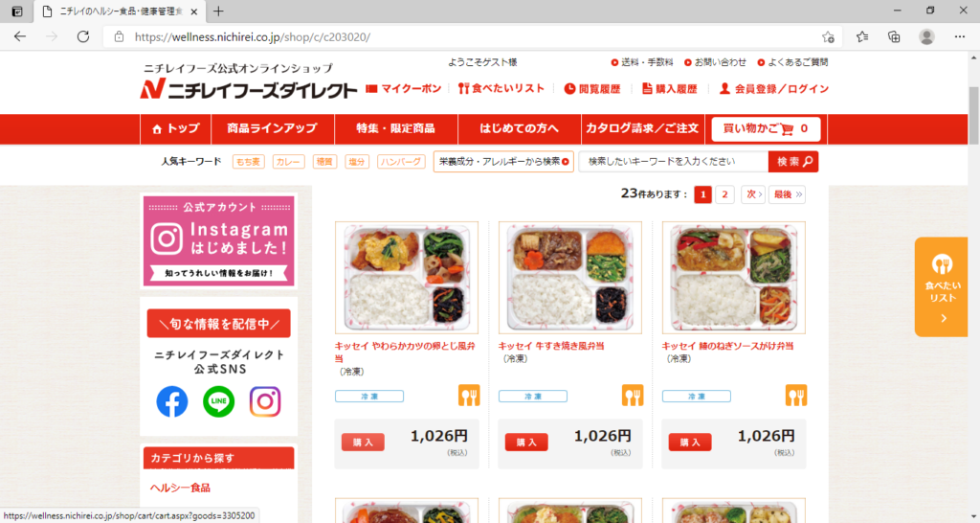This screenshot has height=523, width=980.
Task: Buy 牛すき焼き風弁当 with 購入 button
Action: [x=527, y=443]
